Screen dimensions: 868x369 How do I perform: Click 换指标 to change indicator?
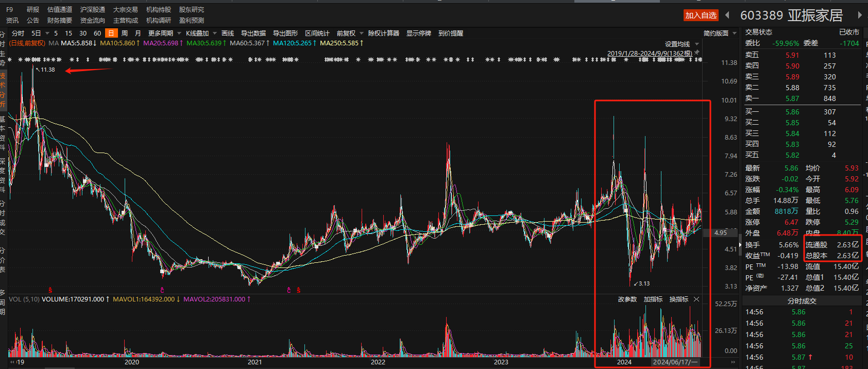tap(678, 299)
